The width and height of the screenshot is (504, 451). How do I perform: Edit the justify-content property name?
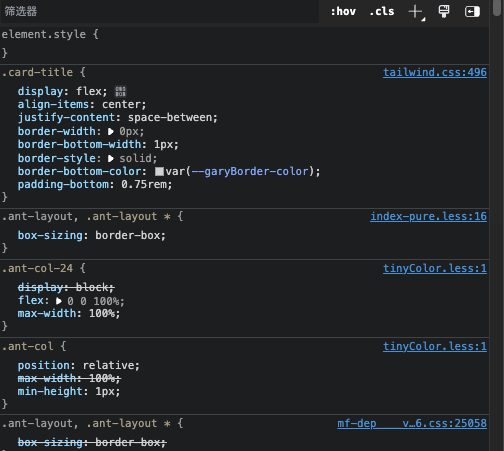[x=66, y=118]
